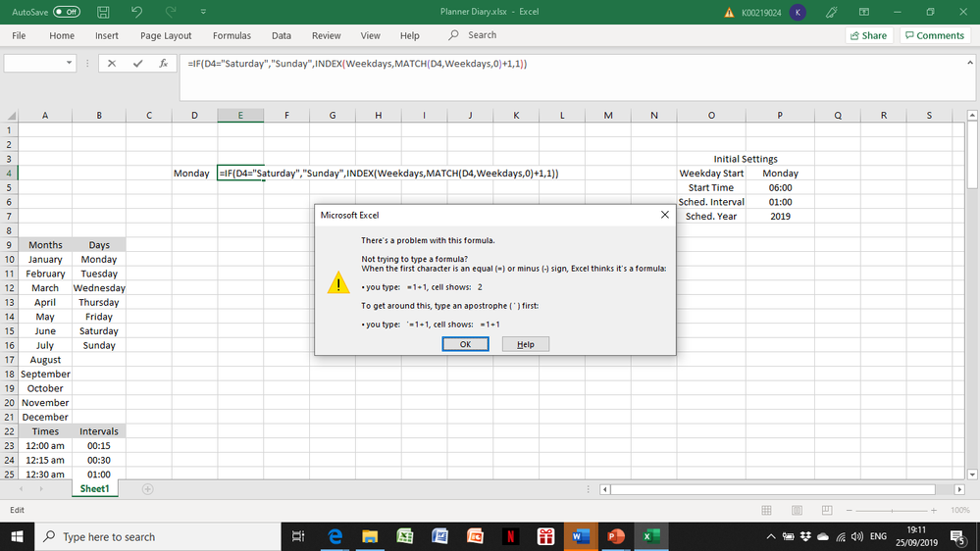This screenshot has height=551, width=980.
Task: Open the Windows Start menu
Action: pos(17,536)
